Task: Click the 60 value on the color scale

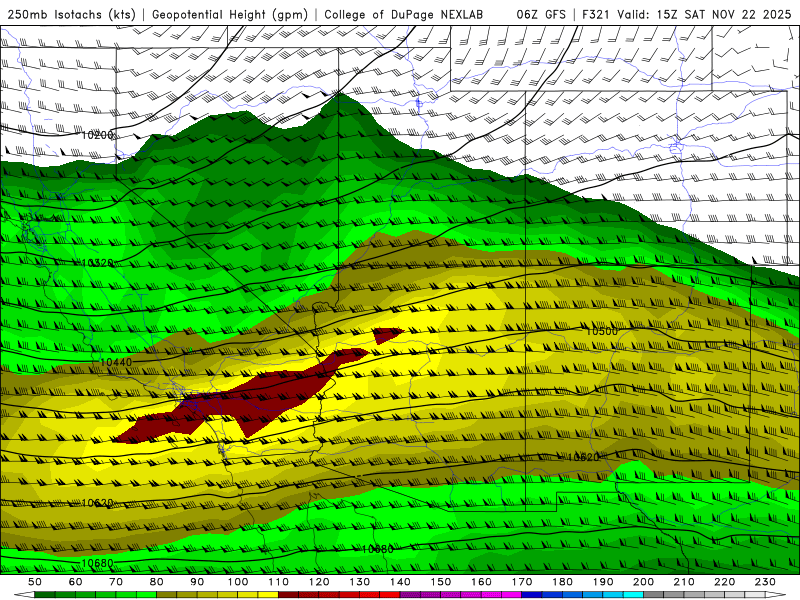Action: click(76, 582)
